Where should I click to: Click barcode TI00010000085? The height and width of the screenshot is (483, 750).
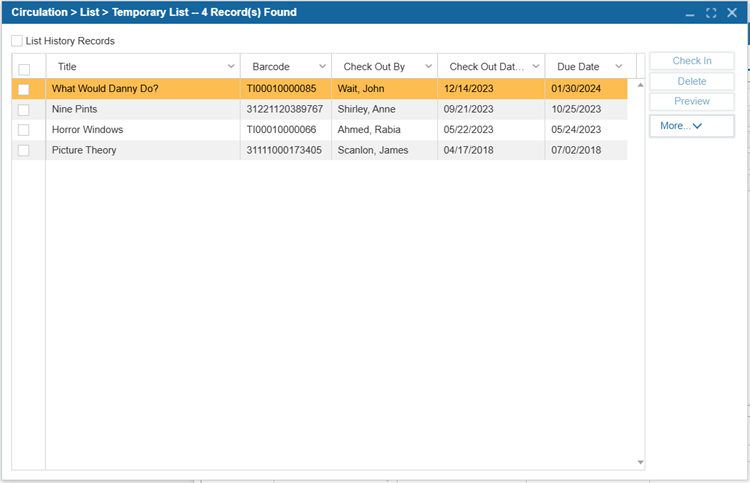[281, 88]
